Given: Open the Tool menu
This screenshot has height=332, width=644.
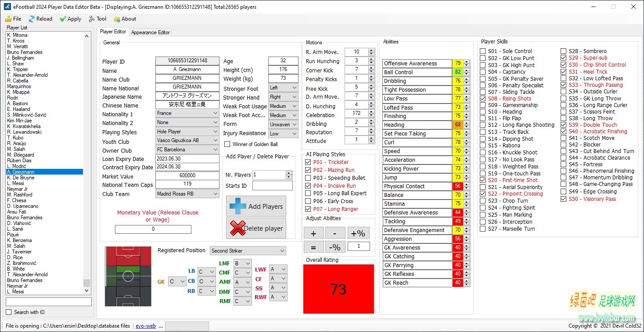Looking at the screenshot, I should point(97,19).
